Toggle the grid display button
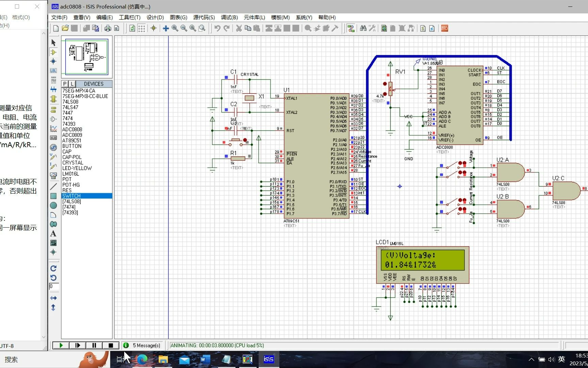Viewport: 588px width, 368px height. click(x=142, y=28)
